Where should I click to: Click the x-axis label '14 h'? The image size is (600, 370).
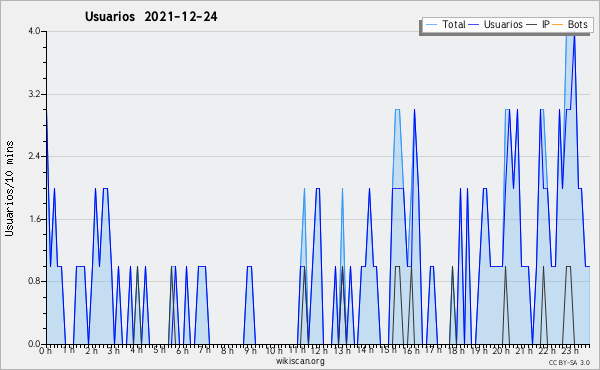point(365,351)
